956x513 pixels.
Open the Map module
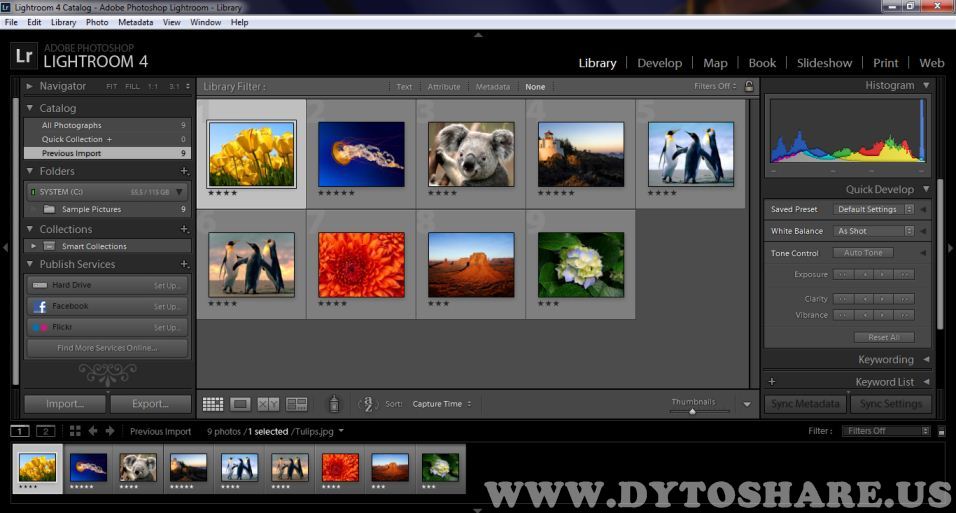coord(715,63)
